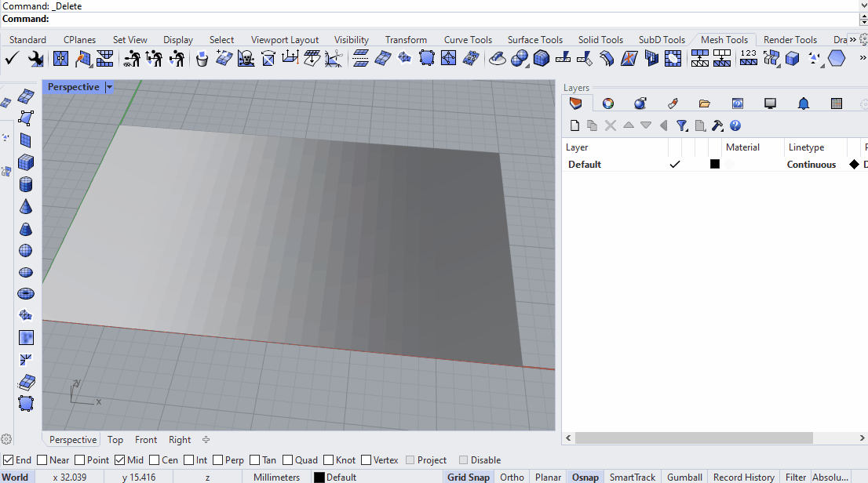Expand the toolbar tabs overflow chevron

[x=852, y=39]
